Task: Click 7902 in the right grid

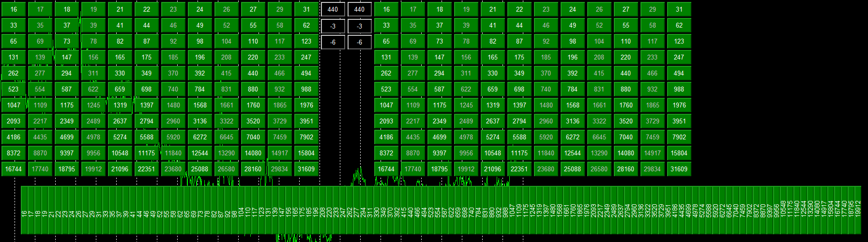Action: click(679, 137)
